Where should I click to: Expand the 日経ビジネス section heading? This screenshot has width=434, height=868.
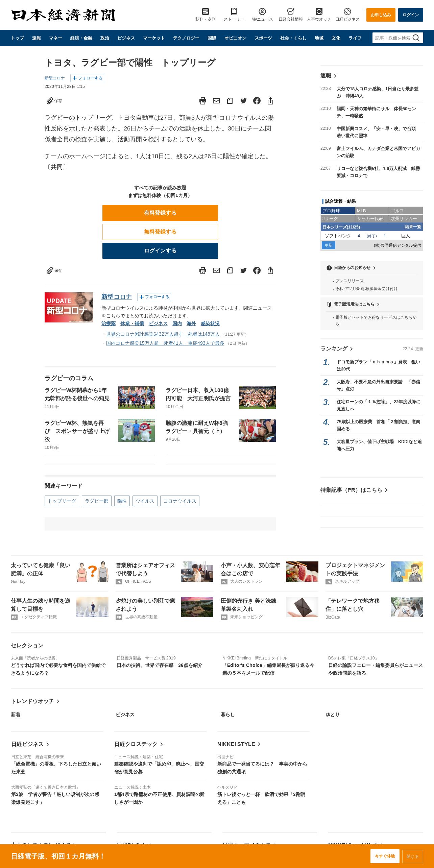click(x=30, y=744)
